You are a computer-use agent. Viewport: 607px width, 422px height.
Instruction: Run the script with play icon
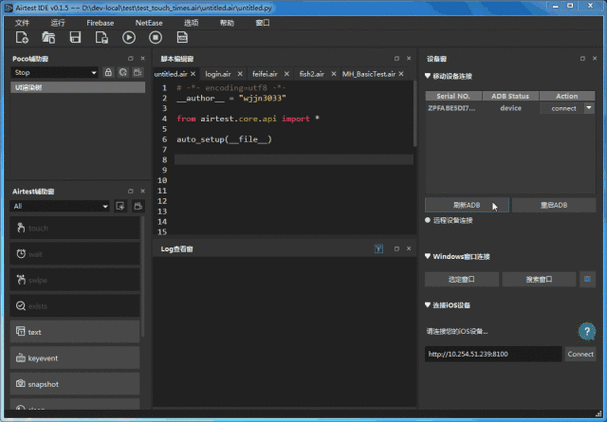pyautogui.click(x=129, y=38)
